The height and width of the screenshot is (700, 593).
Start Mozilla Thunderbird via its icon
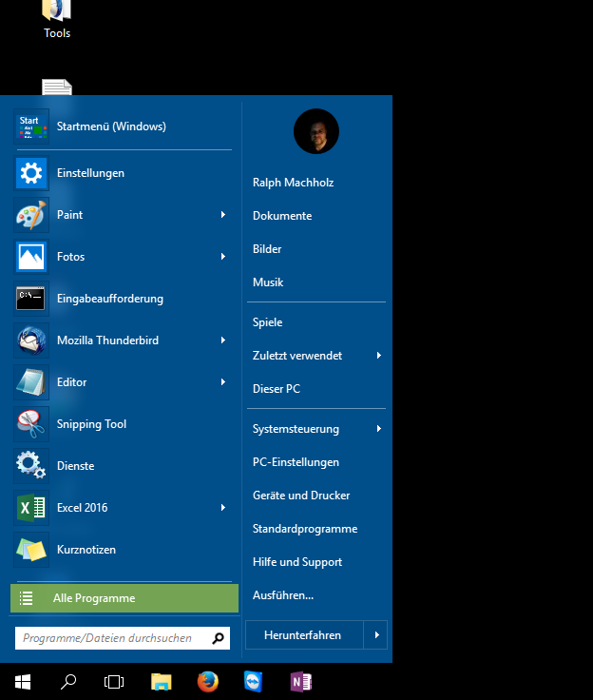tap(31, 340)
